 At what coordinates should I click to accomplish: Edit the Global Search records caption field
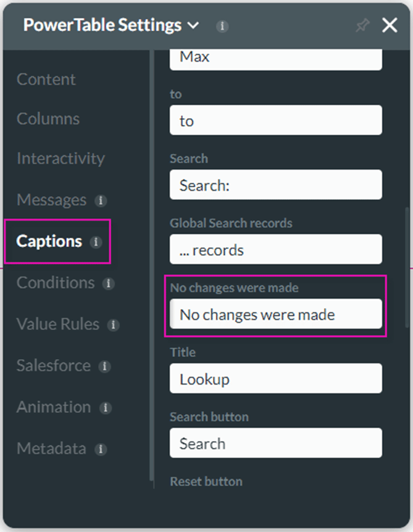(275, 250)
